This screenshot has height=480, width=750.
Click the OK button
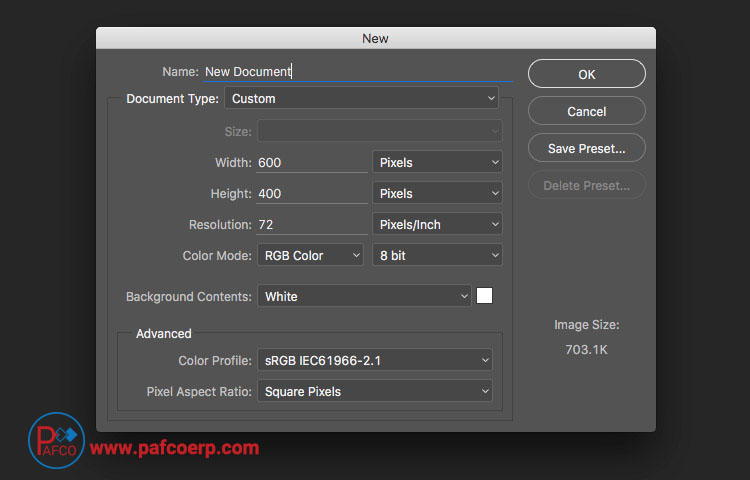point(586,74)
